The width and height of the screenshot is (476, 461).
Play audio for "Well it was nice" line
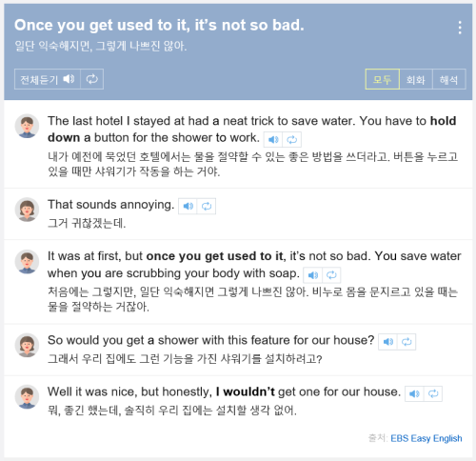point(414,394)
